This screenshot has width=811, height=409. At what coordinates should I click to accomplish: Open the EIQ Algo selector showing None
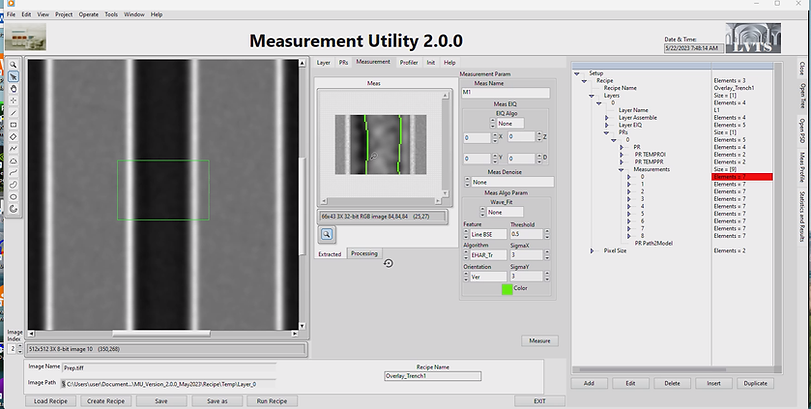pos(510,124)
